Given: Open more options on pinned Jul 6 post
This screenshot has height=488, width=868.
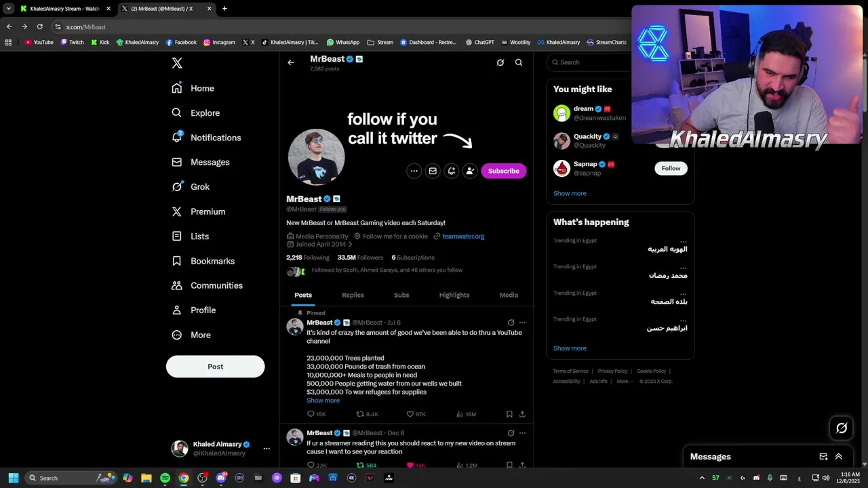Looking at the screenshot, I should pos(522,323).
